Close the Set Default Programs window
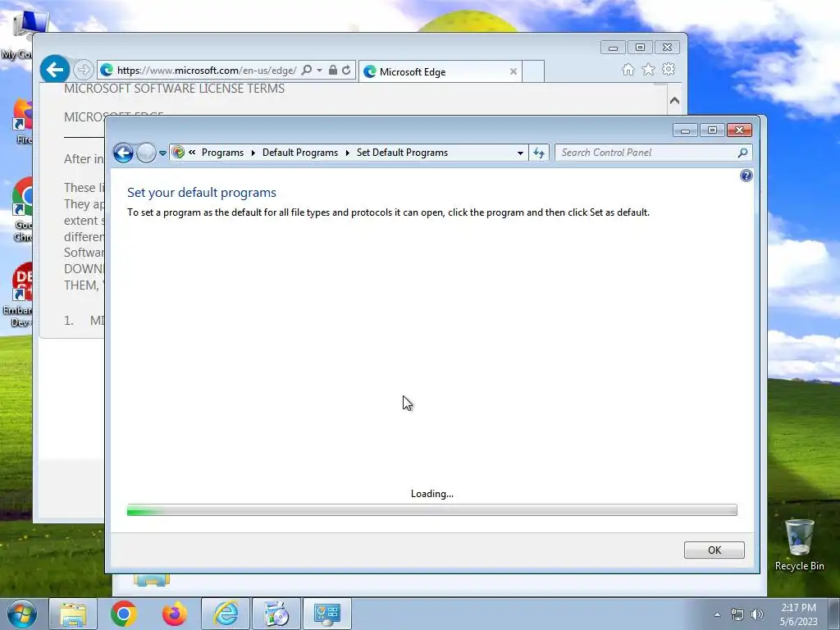 (739, 130)
